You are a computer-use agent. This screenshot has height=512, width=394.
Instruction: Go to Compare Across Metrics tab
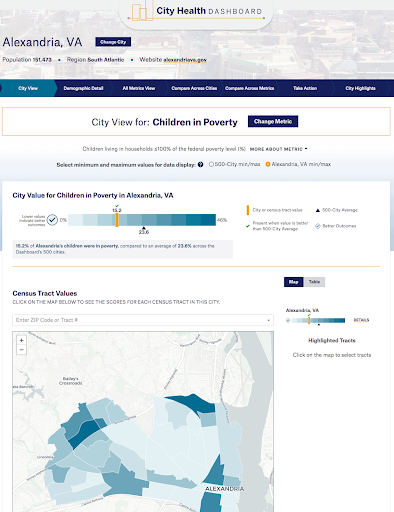(249, 88)
